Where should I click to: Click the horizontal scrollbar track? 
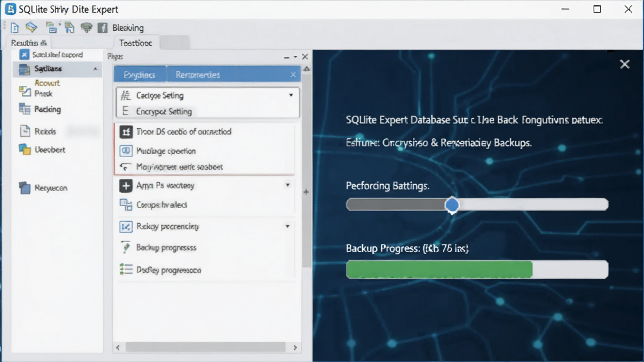tap(206, 347)
